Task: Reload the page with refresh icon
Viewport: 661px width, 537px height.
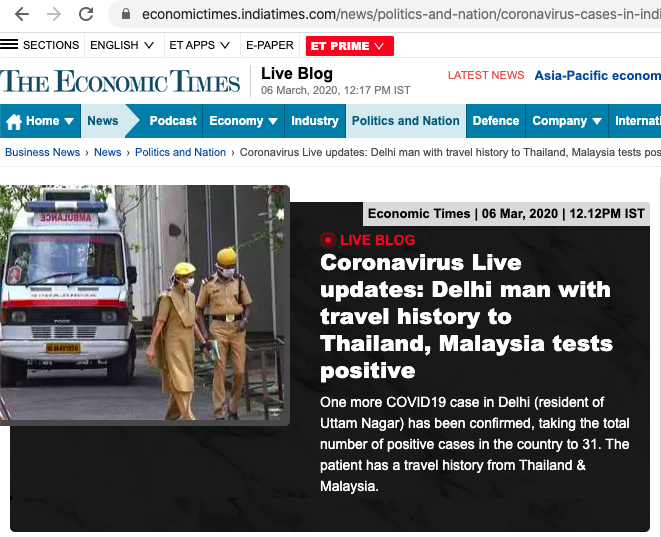Action: tap(86, 14)
